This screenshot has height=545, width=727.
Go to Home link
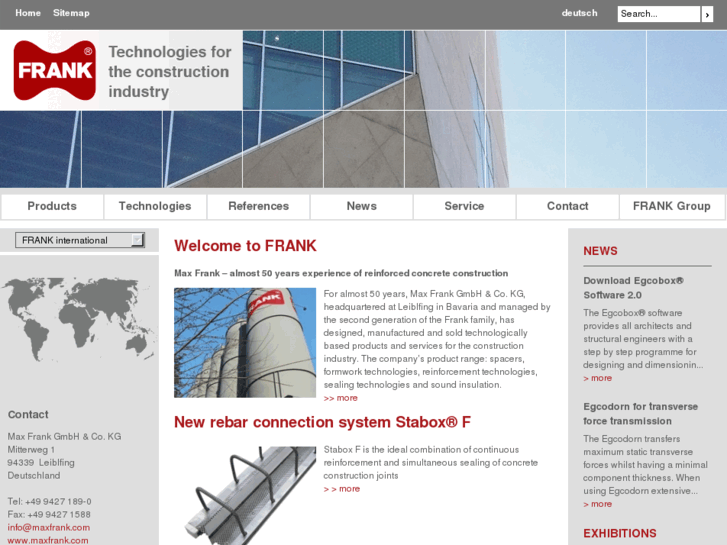28,13
